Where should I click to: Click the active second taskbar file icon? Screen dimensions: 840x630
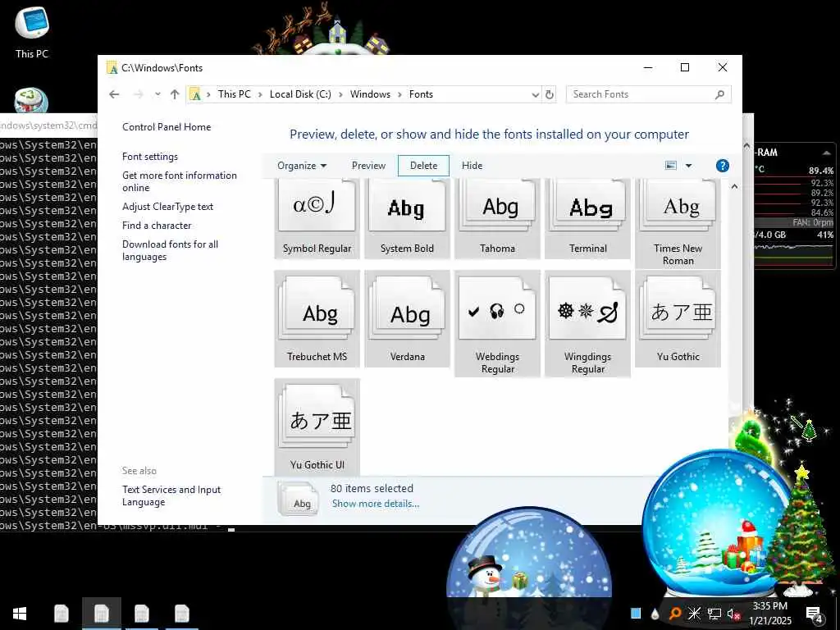101,614
